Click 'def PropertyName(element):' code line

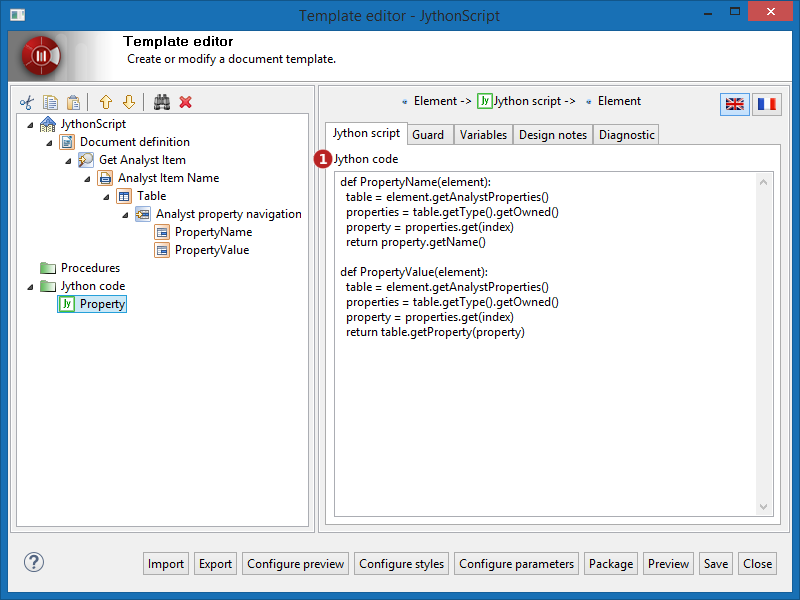pos(415,182)
